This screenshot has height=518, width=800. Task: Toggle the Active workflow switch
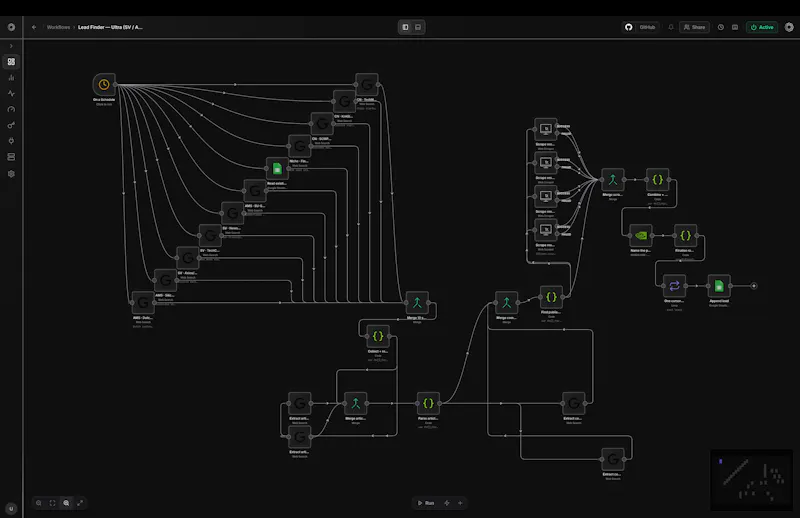(762, 27)
